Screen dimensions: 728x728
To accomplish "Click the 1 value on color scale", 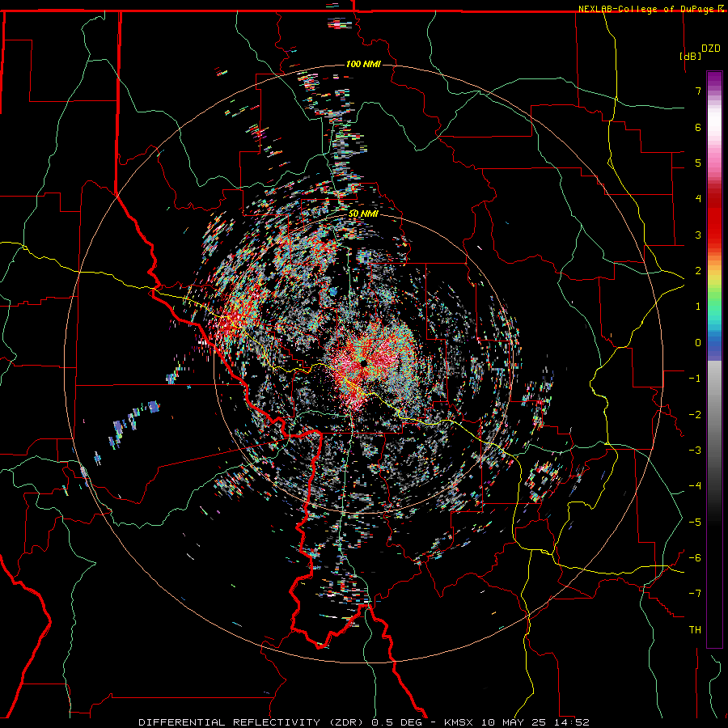I will (x=698, y=307).
